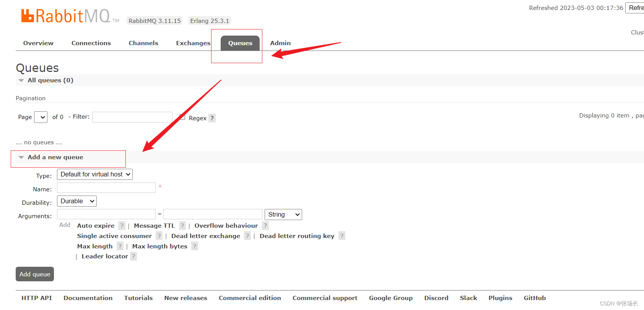Viewport: 644px width, 310px height.
Task: Click the Erlang 25.3.1 version label
Action: pos(210,21)
